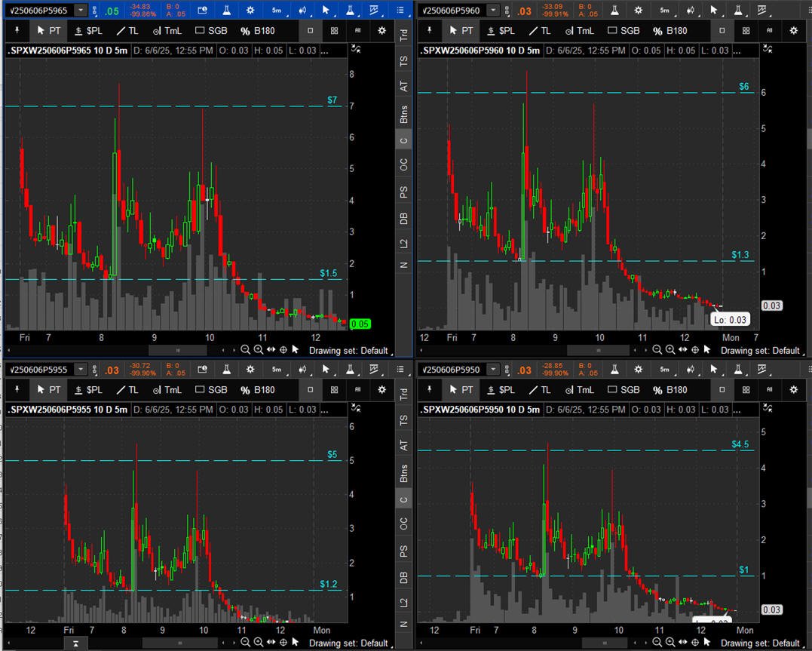Open the Drawing set: Default menu on P5960 chart

click(760, 351)
